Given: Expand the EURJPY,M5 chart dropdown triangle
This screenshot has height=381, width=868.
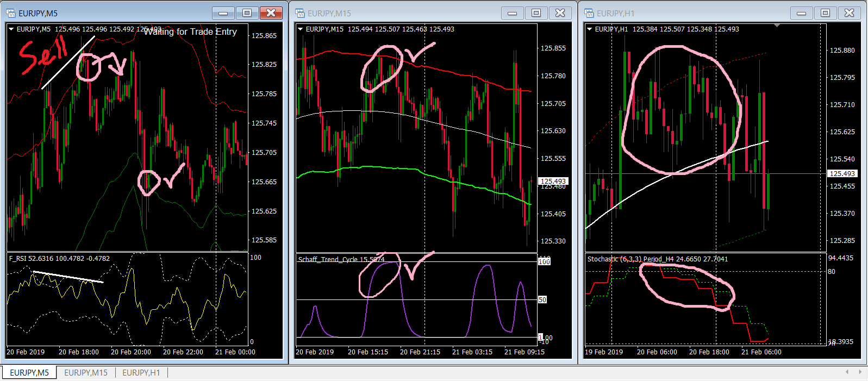Looking at the screenshot, I should click(11, 29).
